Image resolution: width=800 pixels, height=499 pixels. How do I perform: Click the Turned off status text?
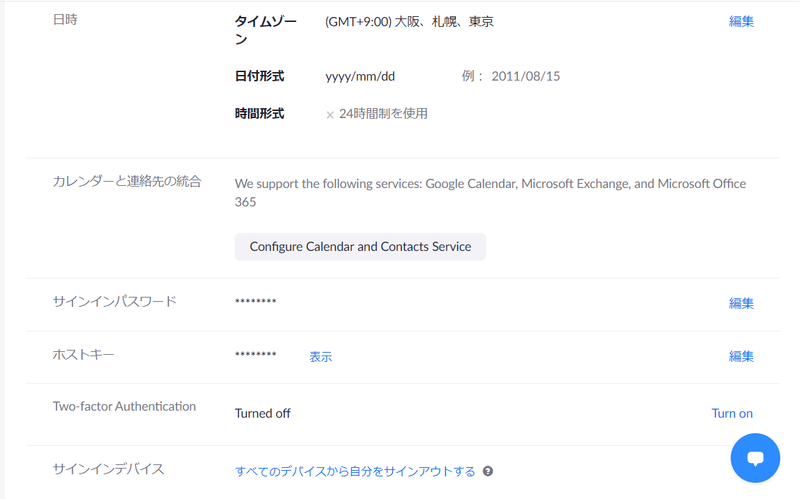262,413
